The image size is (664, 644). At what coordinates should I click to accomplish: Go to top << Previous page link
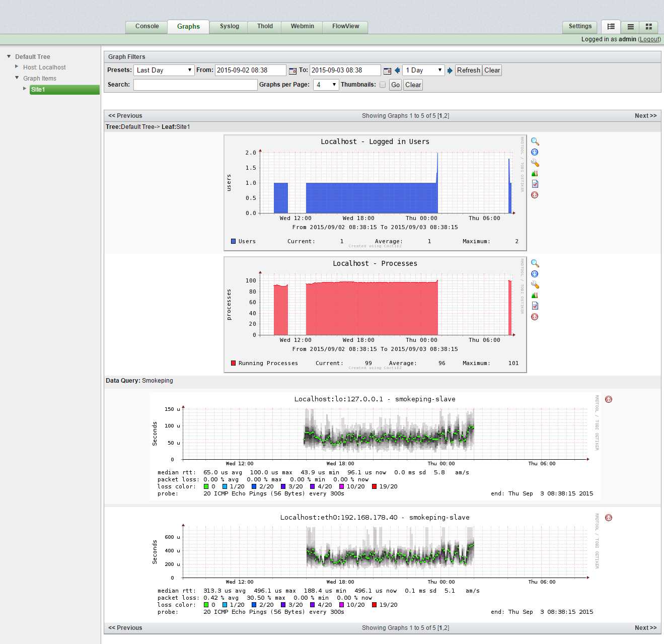(x=125, y=116)
